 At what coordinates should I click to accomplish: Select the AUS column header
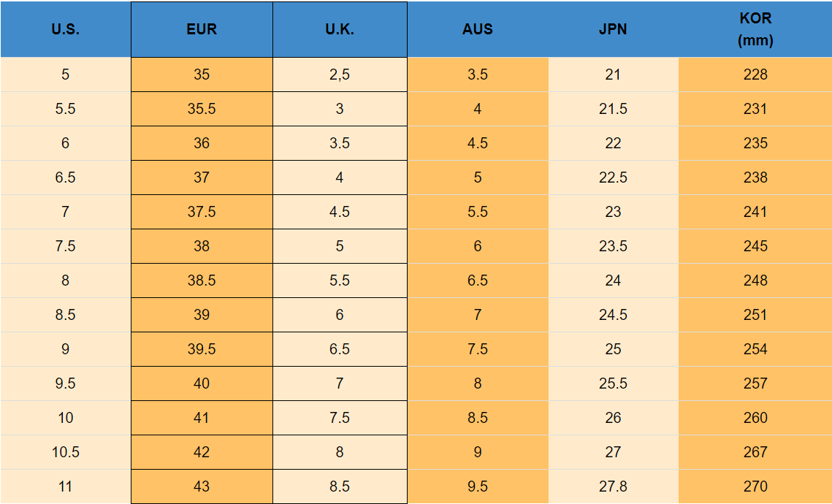[478, 30]
